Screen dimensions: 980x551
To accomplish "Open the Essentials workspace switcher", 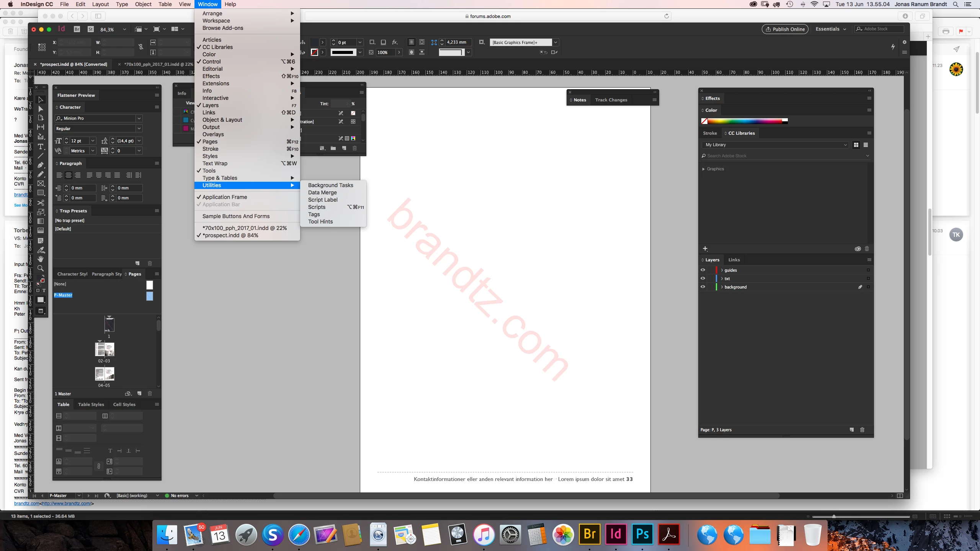I will pyautogui.click(x=831, y=29).
